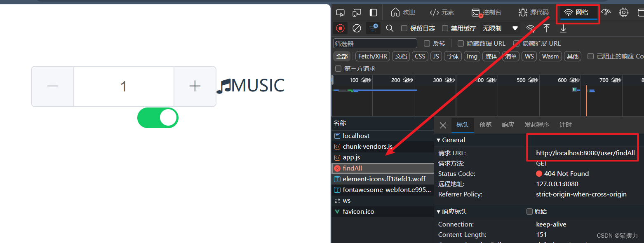Select the localhost request row
Image resolution: width=644 pixels, height=243 pixels.
383,136
